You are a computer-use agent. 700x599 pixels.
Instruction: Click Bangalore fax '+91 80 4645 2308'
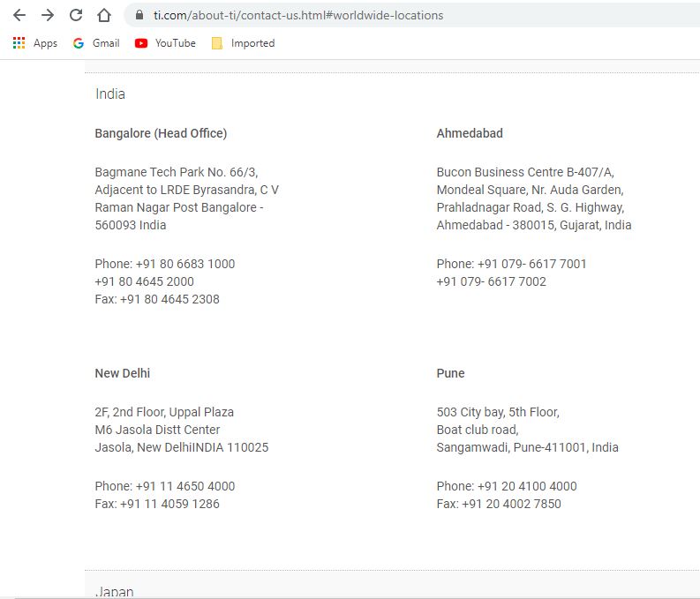coord(169,299)
